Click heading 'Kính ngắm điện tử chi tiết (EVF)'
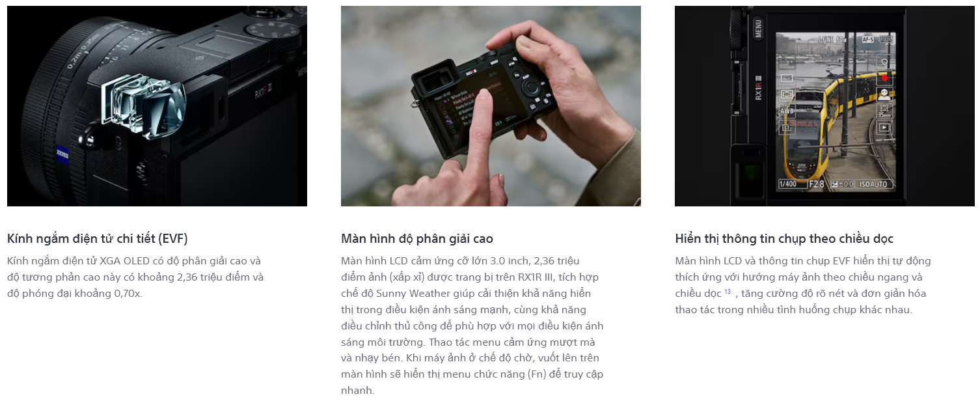Screen dimensions: 980x403 (97, 238)
